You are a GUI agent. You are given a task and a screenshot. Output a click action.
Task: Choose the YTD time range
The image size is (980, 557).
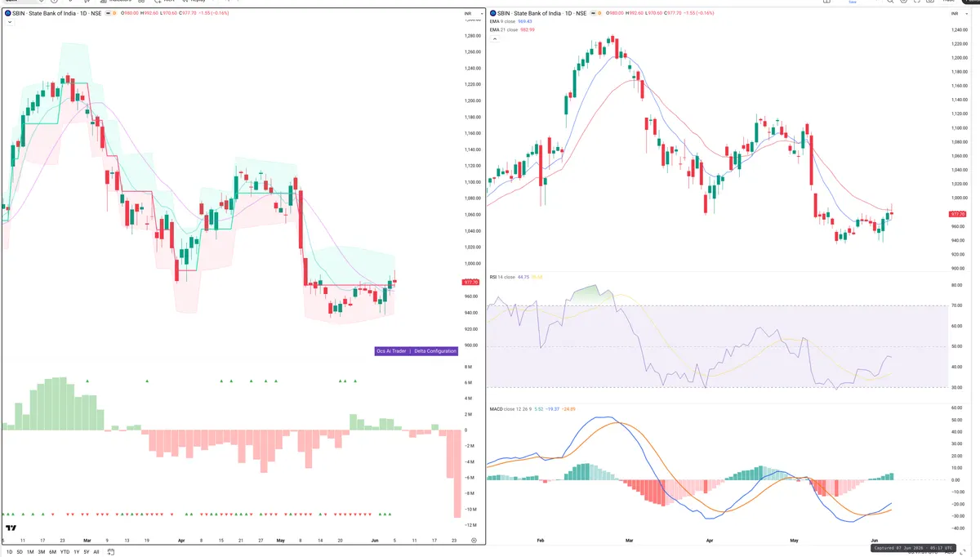[x=65, y=552]
